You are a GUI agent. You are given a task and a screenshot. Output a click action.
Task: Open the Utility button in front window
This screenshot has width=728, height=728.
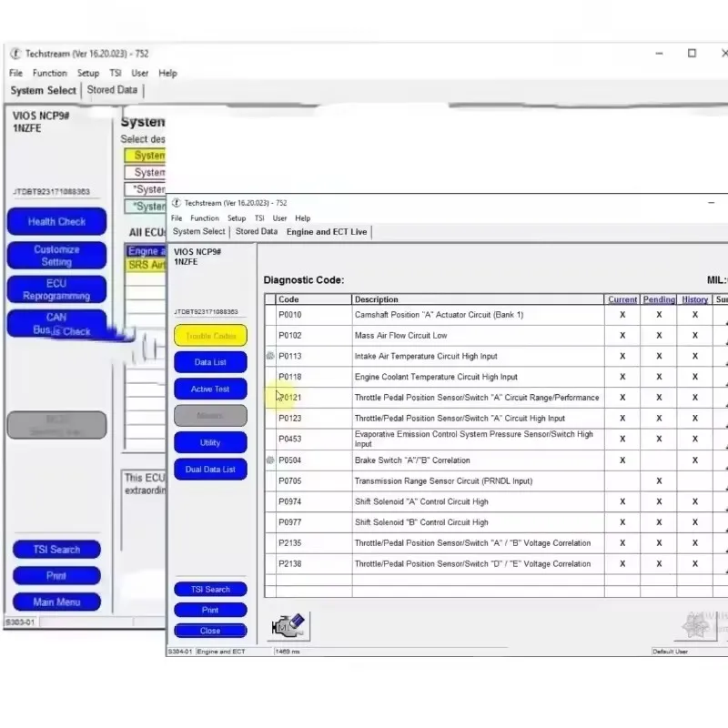click(x=210, y=442)
